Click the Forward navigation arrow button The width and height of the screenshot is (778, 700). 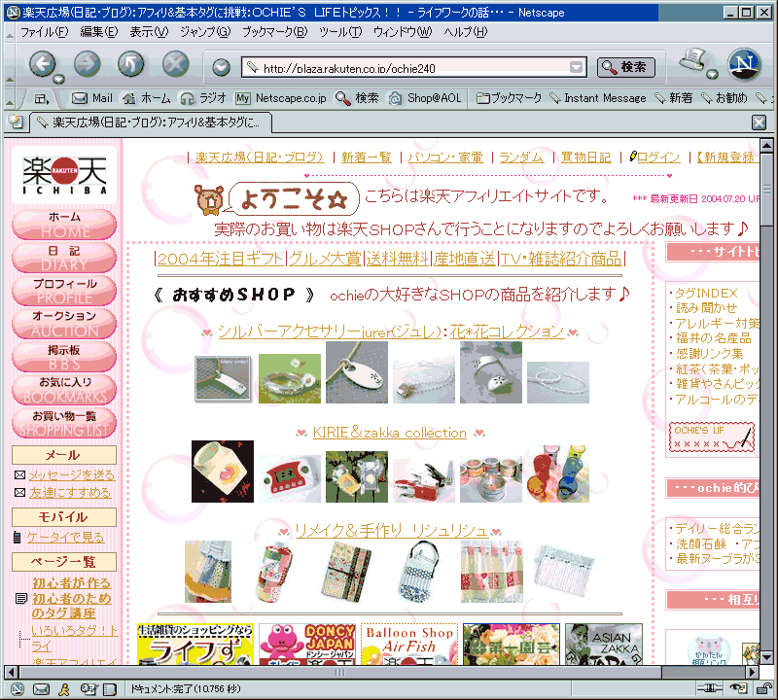pos(87,64)
